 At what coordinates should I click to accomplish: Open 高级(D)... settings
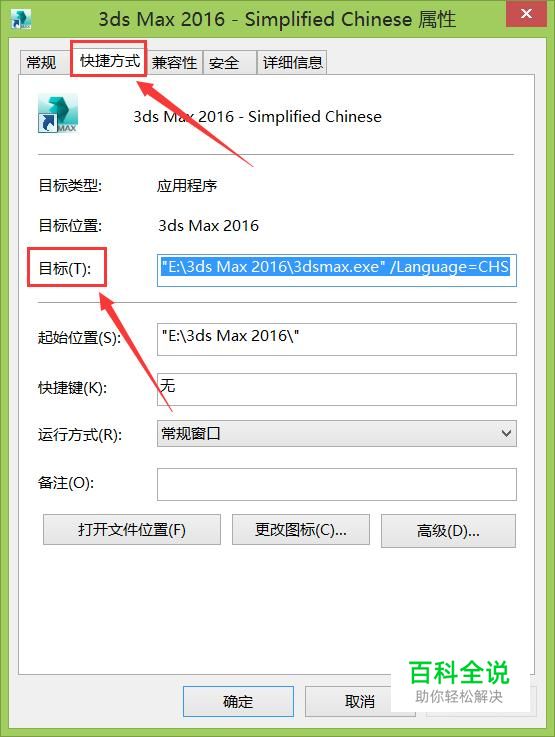pos(448,531)
